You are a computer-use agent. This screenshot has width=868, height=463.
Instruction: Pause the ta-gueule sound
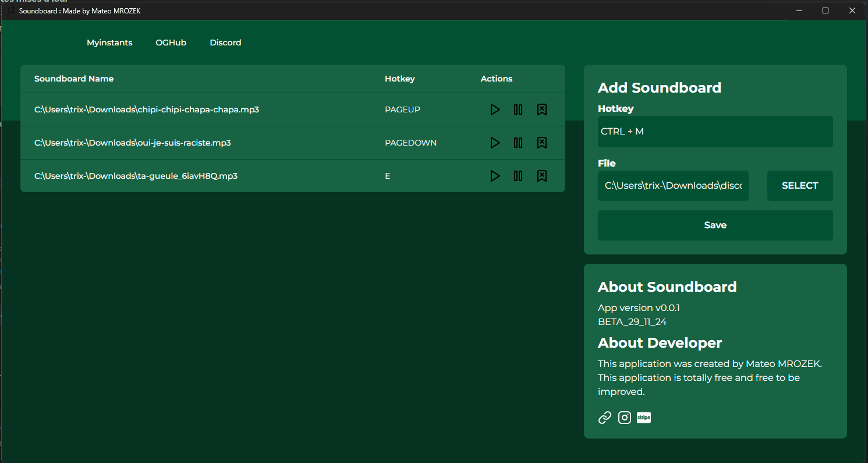(518, 176)
